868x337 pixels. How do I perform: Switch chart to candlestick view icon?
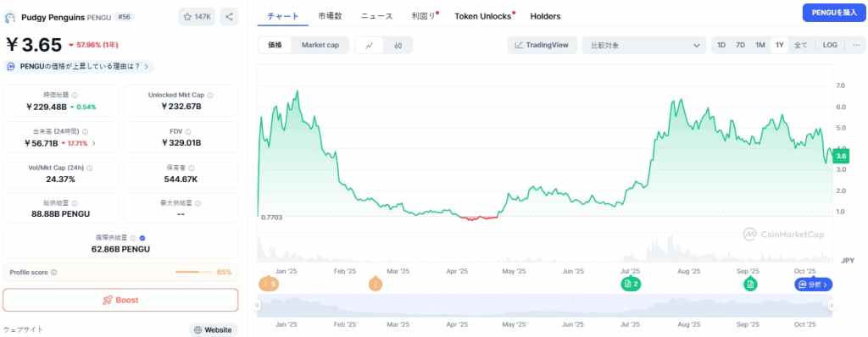[398, 46]
